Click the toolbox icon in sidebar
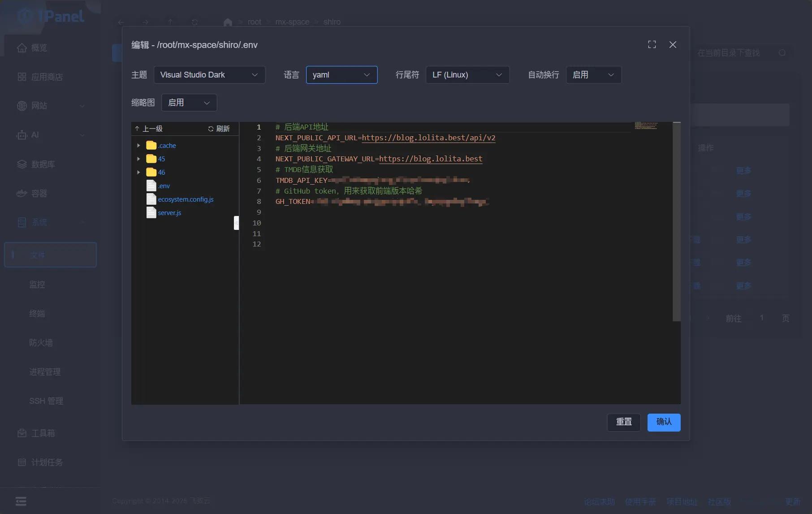 click(x=22, y=433)
